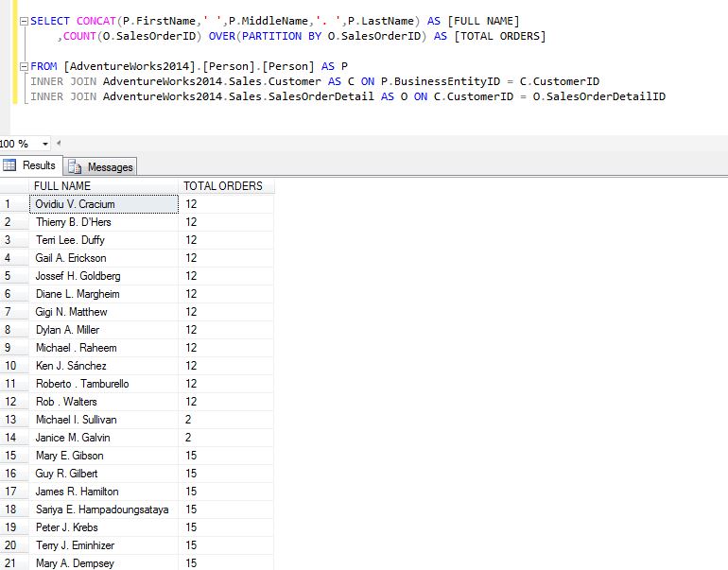Select cell 'Dylan A. Miller'
Viewport: 728px width, 570px height.
(104, 330)
